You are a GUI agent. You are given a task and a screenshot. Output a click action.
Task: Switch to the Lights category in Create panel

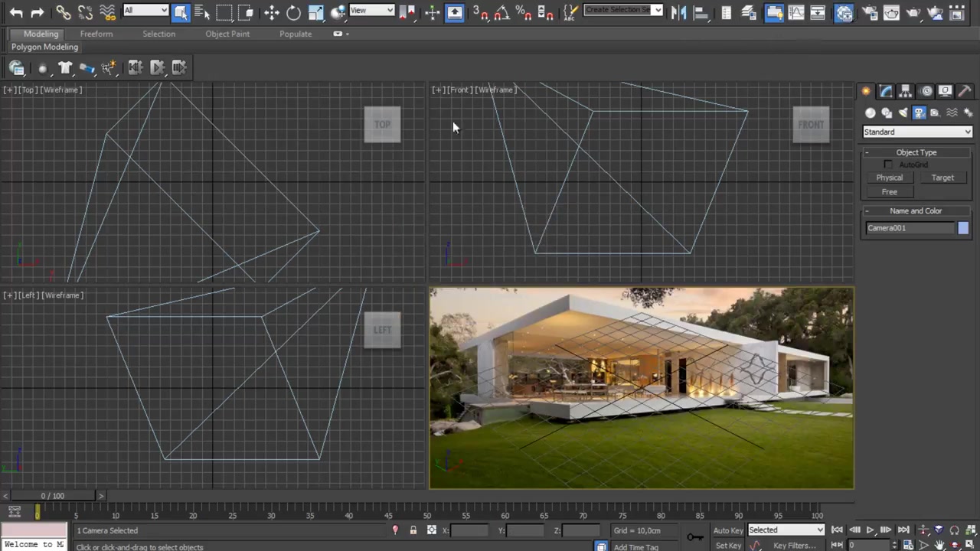click(x=903, y=112)
